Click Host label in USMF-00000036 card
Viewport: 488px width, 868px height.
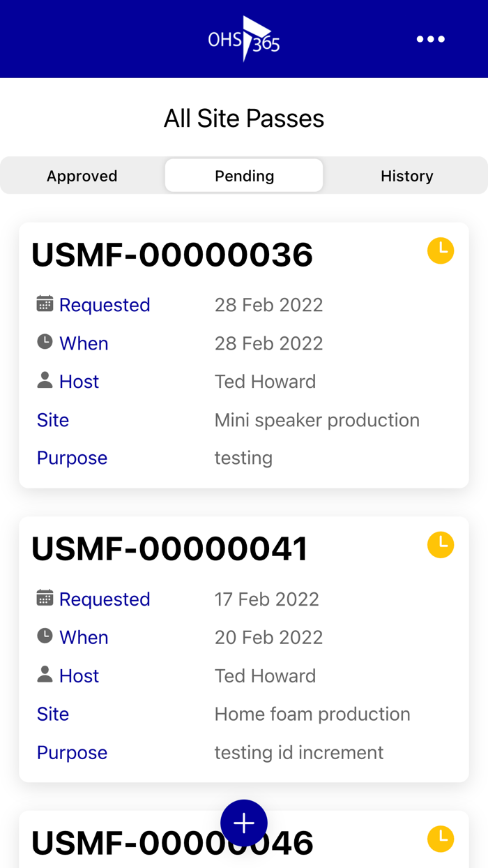click(x=79, y=382)
